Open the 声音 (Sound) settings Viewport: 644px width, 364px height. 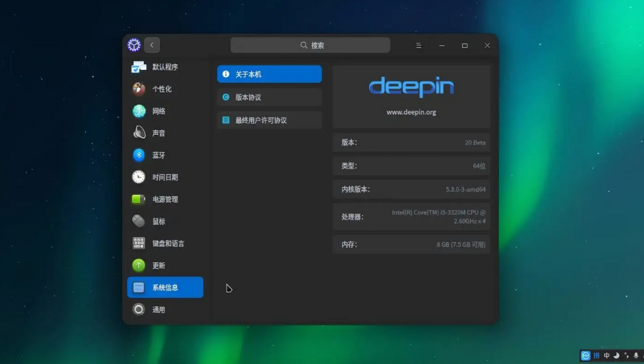pos(165,133)
